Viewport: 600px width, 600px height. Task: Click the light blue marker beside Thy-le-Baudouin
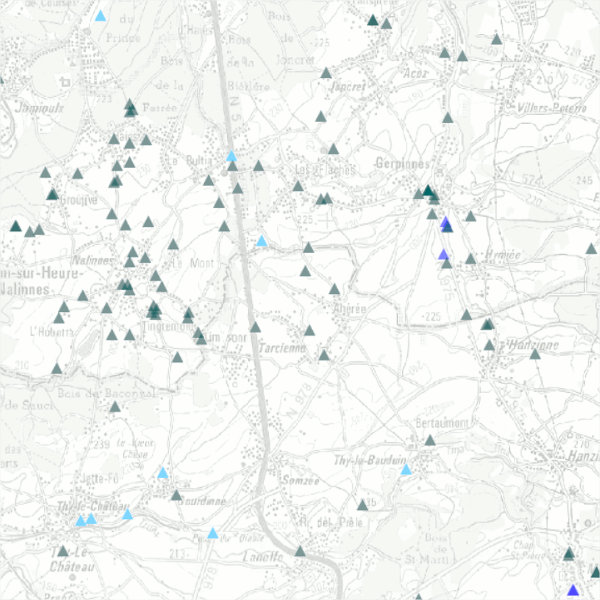pos(406,469)
